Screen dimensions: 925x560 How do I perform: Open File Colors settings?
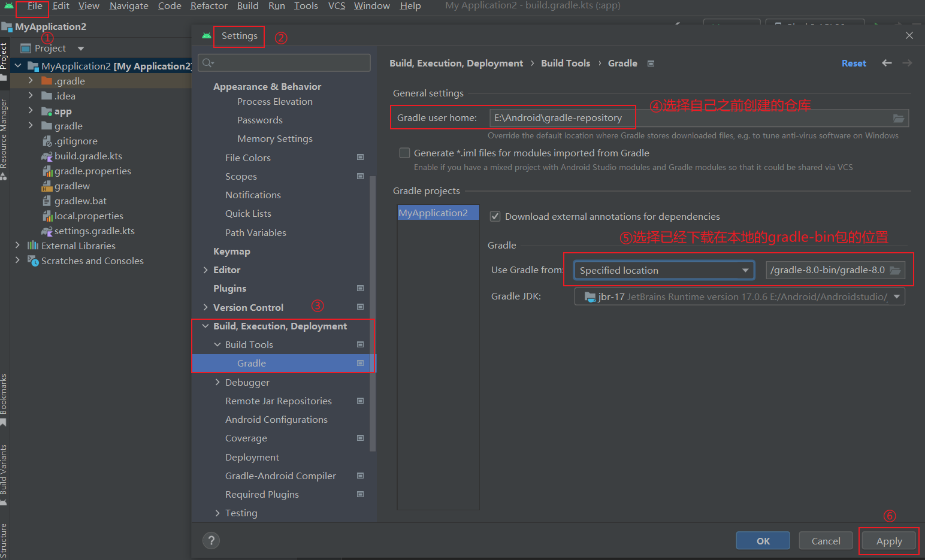[248, 158]
